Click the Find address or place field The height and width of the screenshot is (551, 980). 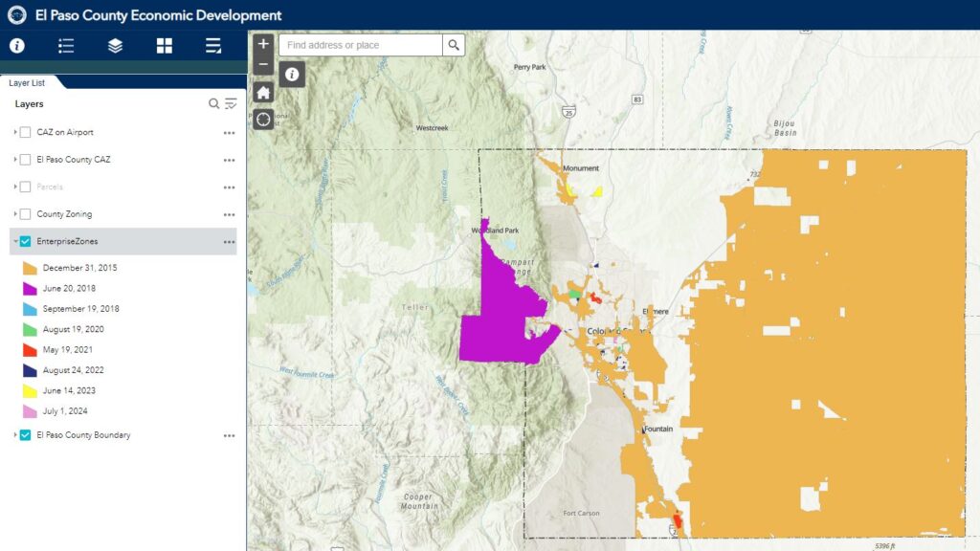coord(359,44)
